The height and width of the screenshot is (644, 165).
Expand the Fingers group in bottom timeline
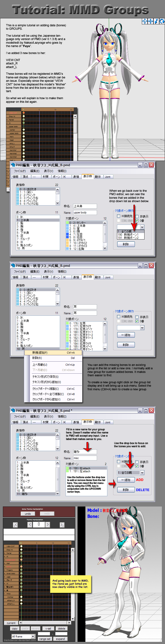[x=5, y=570]
